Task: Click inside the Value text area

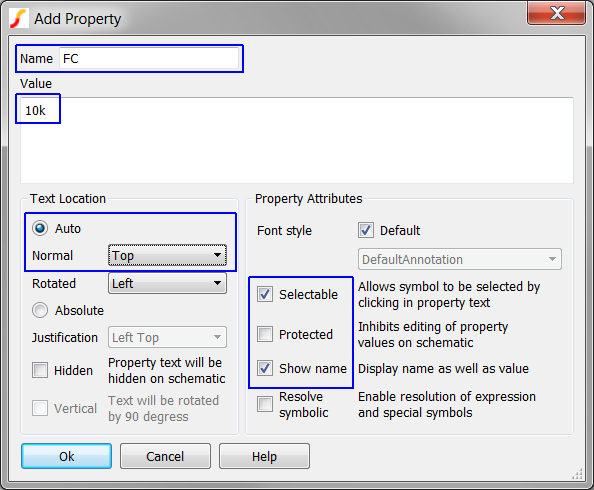Action: tap(297, 141)
